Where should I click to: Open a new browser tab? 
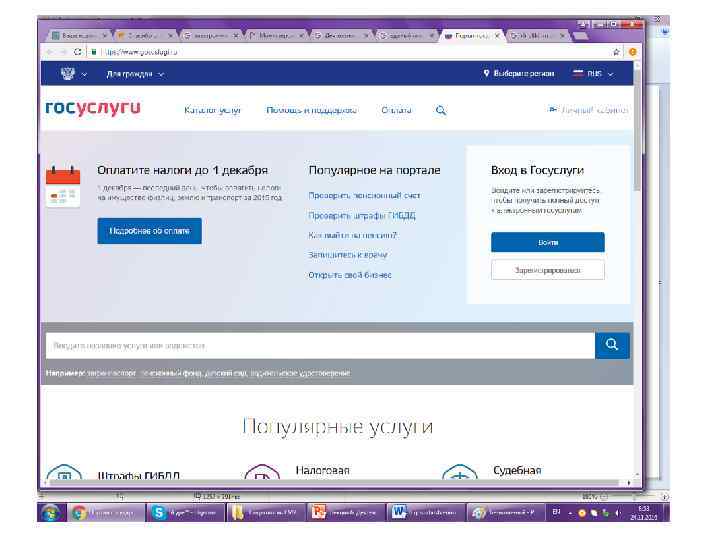click(581, 36)
